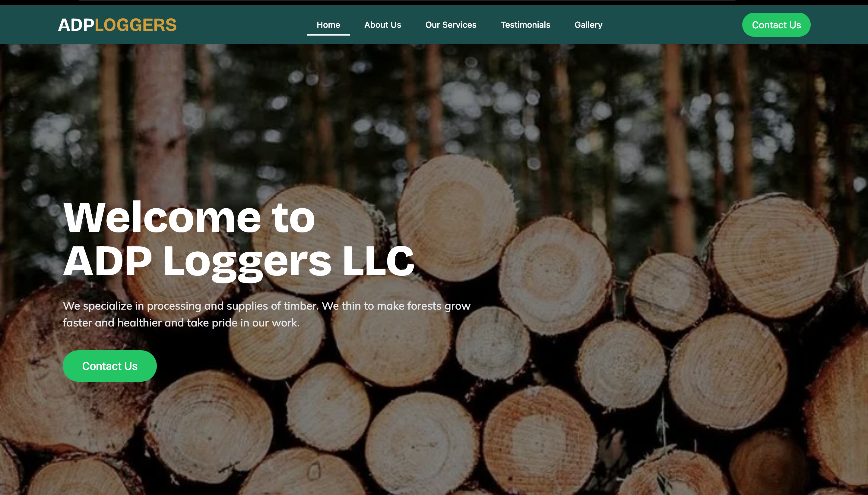Click the white underline beneath Home

328,35
